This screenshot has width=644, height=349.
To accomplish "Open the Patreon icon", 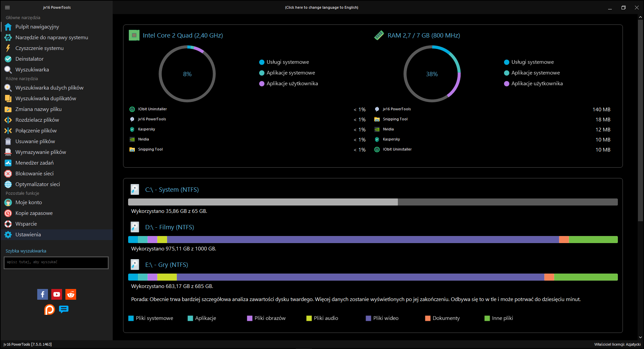I will pyautogui.click(x=50, y=309).
